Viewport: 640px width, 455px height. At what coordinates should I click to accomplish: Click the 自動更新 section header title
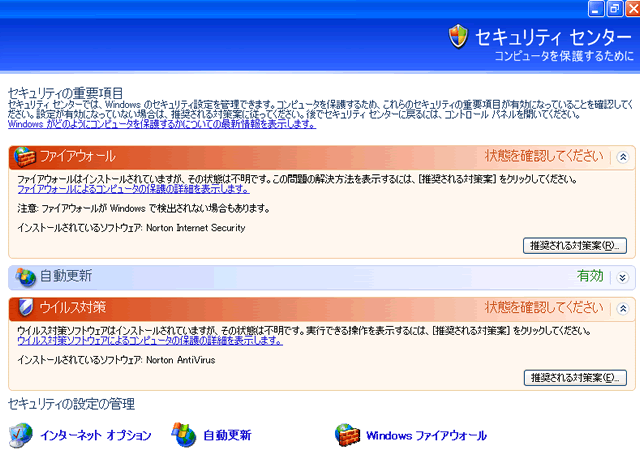pyautogui.click(x=66, y=276)
